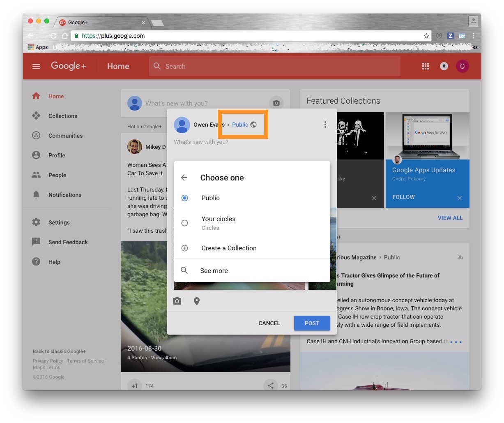Open the Google apps grid launcher

pos(426,67)
